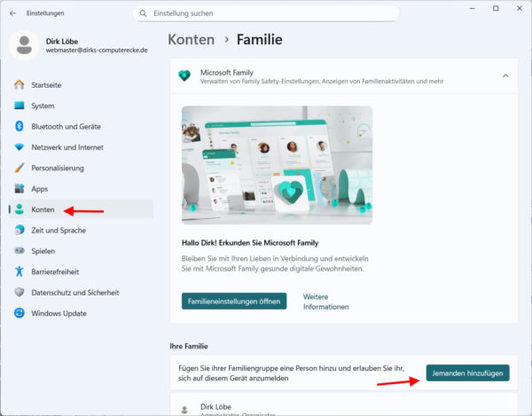Select Konten in the sidebar

(81, 209)
